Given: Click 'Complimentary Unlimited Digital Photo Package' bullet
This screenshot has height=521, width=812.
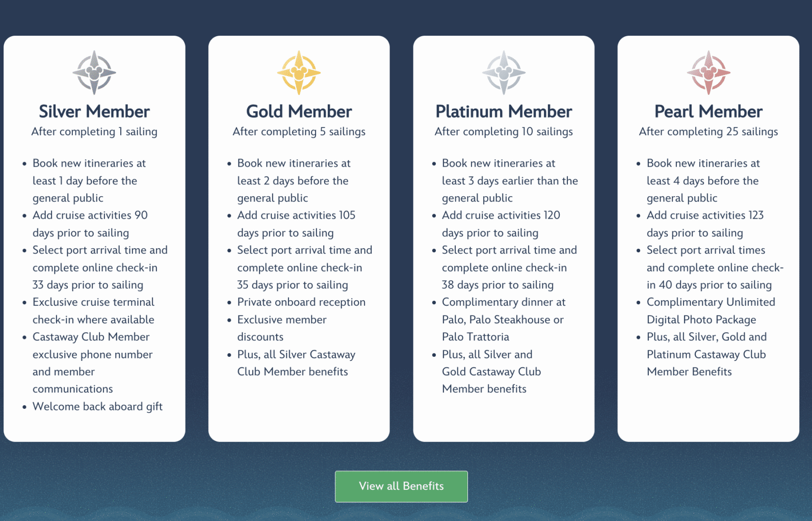Looking at the screenshot, I should coord(711,311).
